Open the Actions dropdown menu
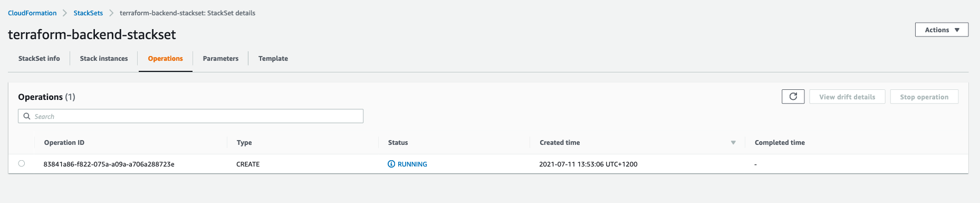The height and width of the screenshot is (203, 980). point(941,30)
